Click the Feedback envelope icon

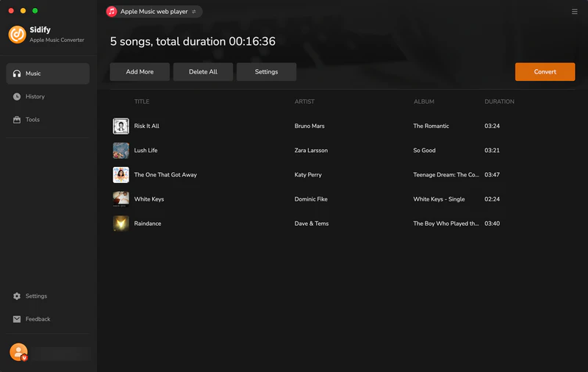[x=17, y=319]
